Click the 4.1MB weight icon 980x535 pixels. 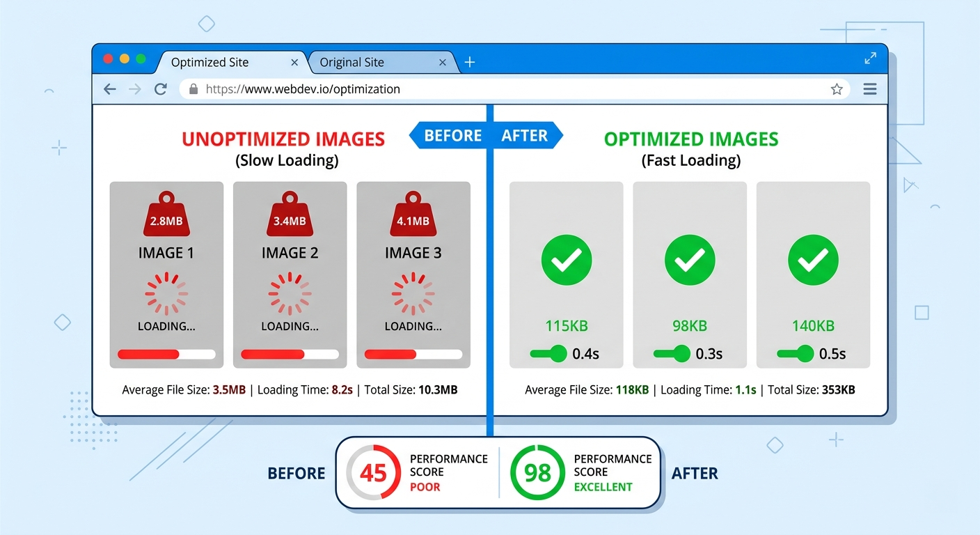413,216
